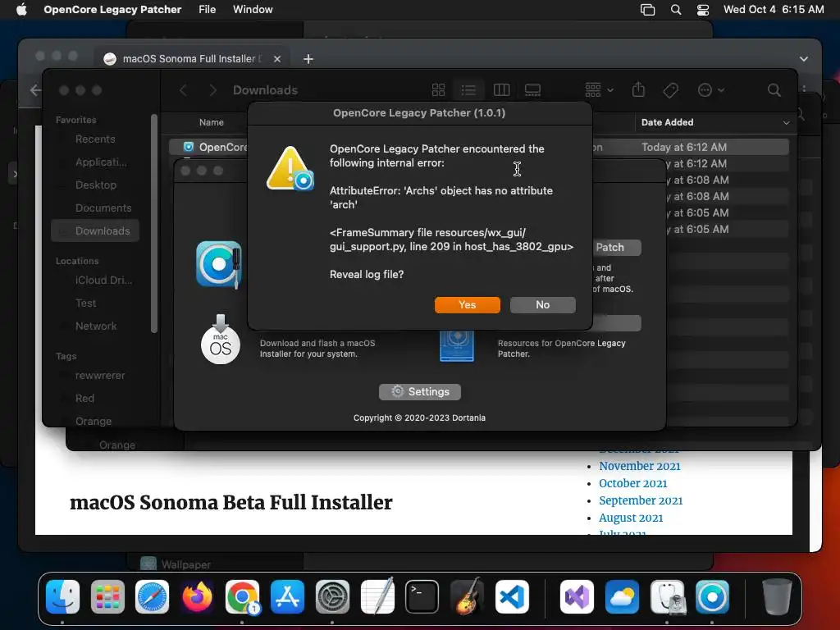Open Launchpad from the Dock

(x=107, y=596)
